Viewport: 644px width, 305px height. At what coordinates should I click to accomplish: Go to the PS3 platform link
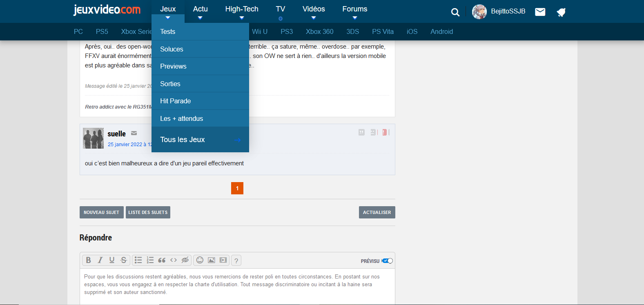point(287,31)
